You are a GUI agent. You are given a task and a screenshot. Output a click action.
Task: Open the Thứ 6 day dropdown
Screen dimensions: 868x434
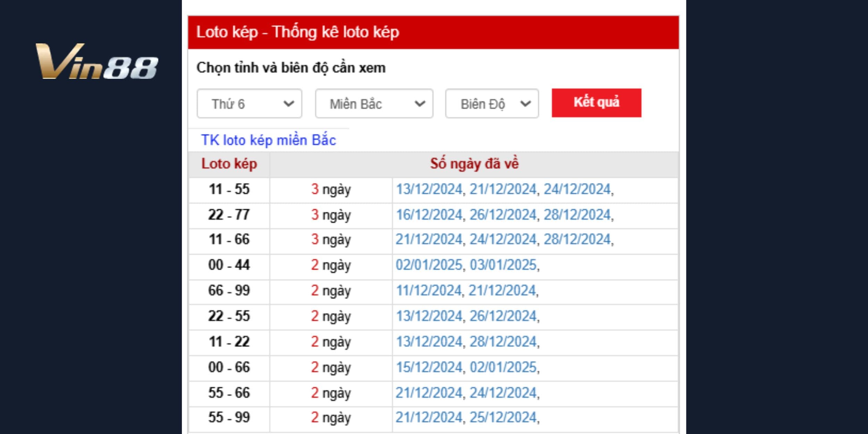click(249, 103)
